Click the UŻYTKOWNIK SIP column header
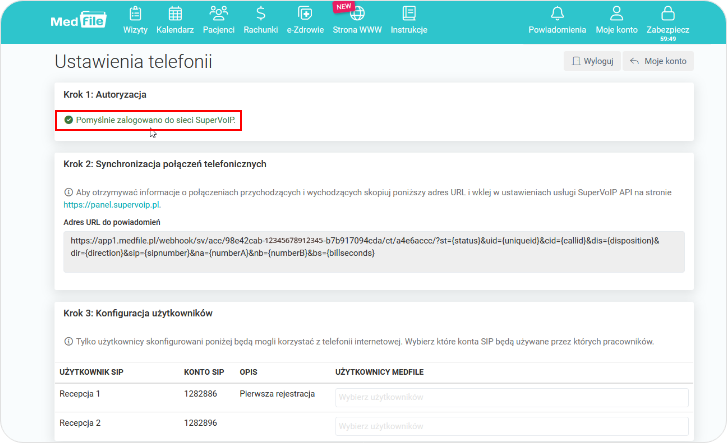Viewport: 727px width, 443px height. tap(91, 371)
